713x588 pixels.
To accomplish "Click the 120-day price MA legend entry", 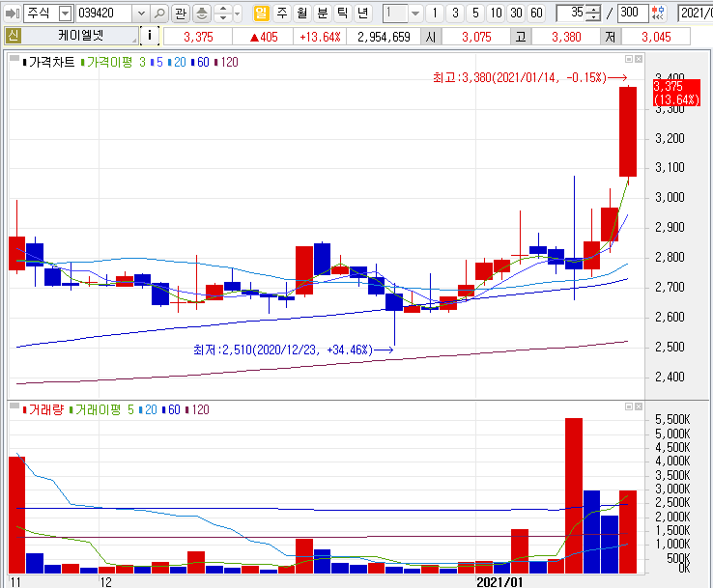I will click(x=226, y=62).
